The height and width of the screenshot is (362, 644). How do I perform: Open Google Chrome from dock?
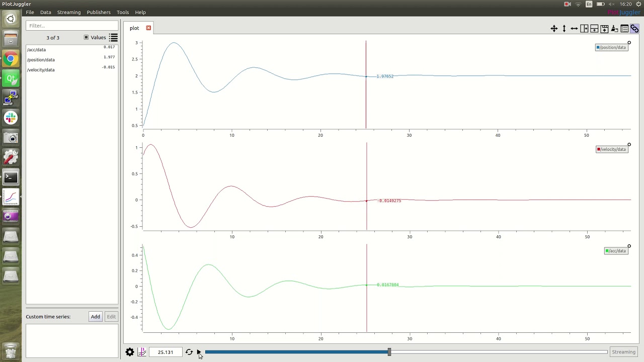(x=11, y=59)
